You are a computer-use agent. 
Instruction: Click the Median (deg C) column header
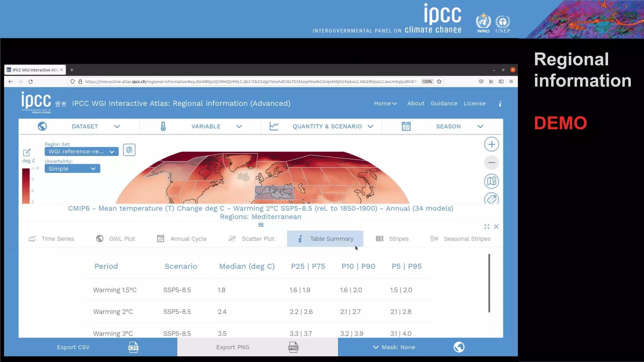point(247,266)
